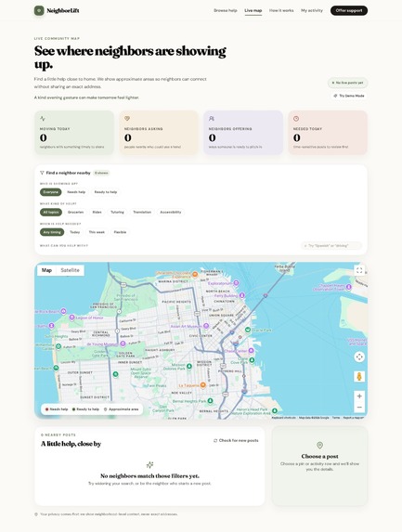This screenshot has height=532, width=402.
Task: Click the Choose a post pin icon
Action: pyautogui.click(x=319, y=445)
